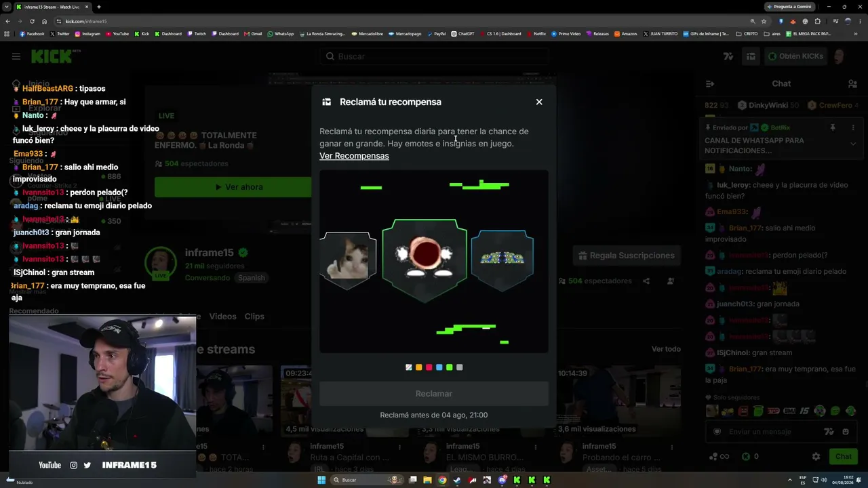Screen dimensions: 868x488
Task: Open the ChatGPT bookmark
Action: click(x=463, y=34)
